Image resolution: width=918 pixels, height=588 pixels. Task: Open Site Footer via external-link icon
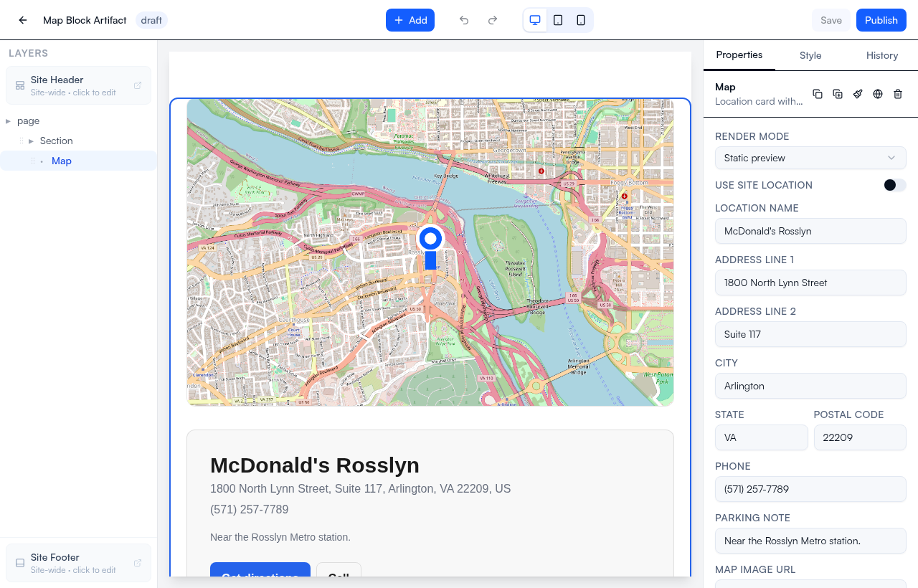coord(138,563)
